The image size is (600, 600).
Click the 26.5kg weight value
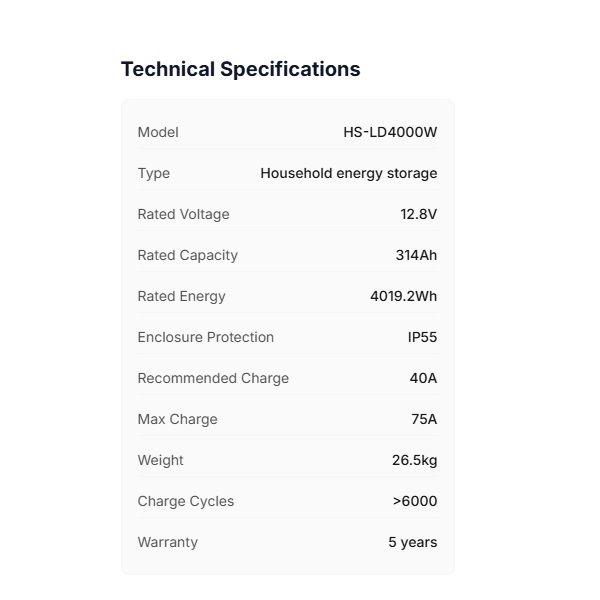414,460
